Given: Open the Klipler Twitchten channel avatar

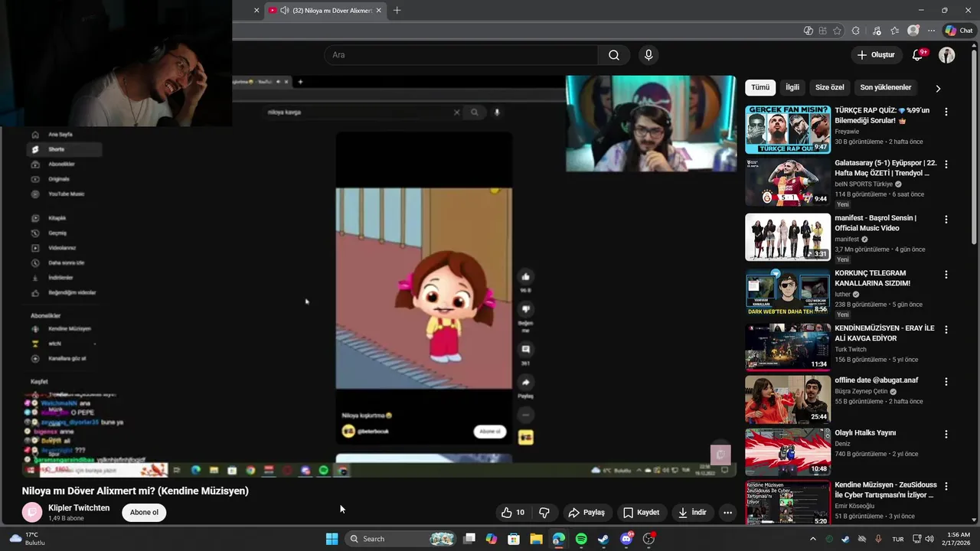Looking at the screenshot, I should (32, 512).
